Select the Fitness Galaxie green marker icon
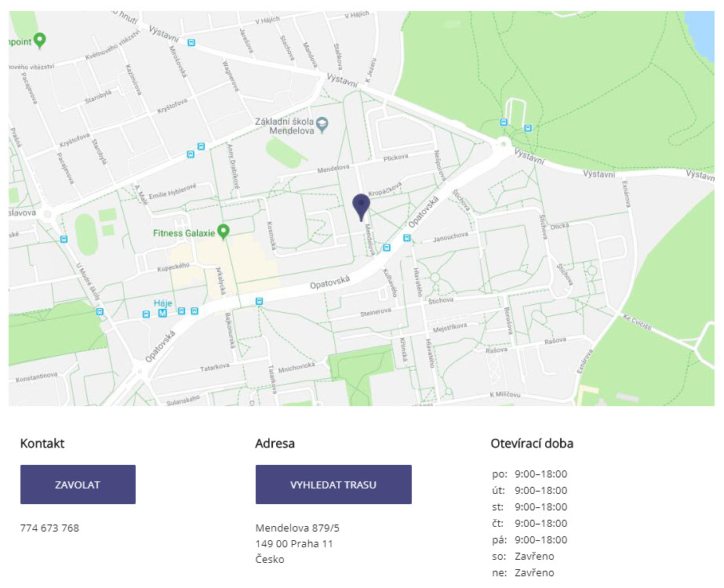This screenshot has width=724, height=588. 224,231
